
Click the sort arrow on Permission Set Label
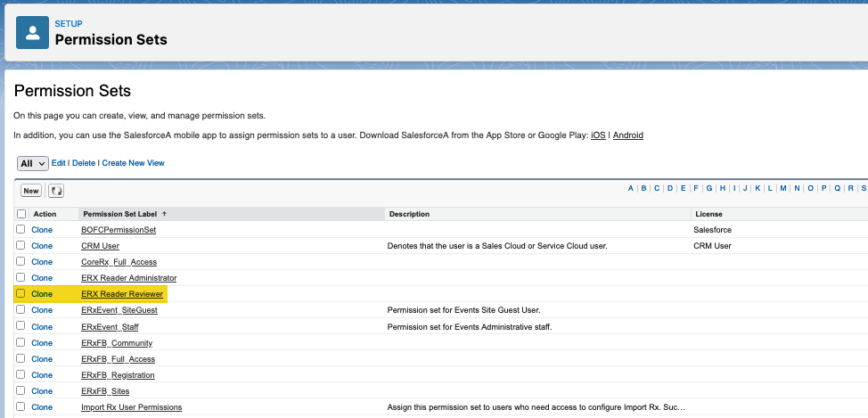(164, 214)
